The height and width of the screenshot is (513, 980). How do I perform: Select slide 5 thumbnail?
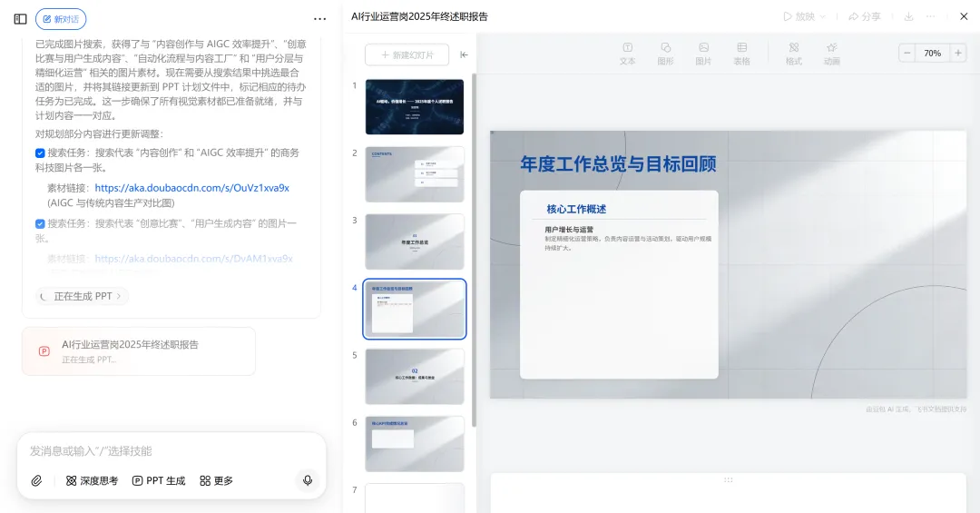(415, 377)
